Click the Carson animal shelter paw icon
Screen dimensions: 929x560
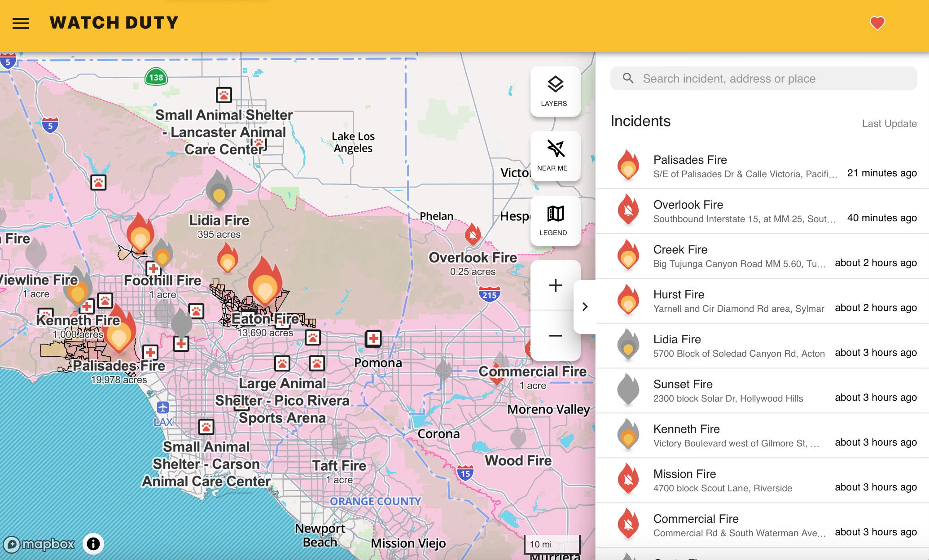pos(206,427)
